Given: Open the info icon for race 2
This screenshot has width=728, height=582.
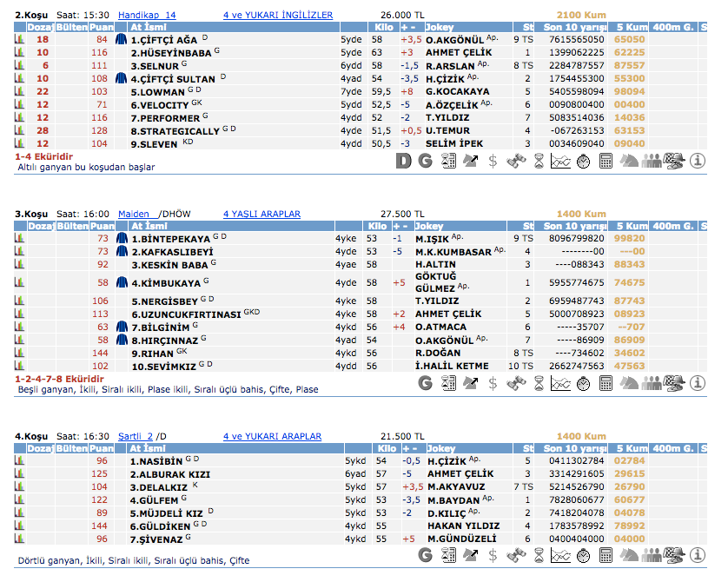Looking at the screenshot, I should [x=697, y=161].
